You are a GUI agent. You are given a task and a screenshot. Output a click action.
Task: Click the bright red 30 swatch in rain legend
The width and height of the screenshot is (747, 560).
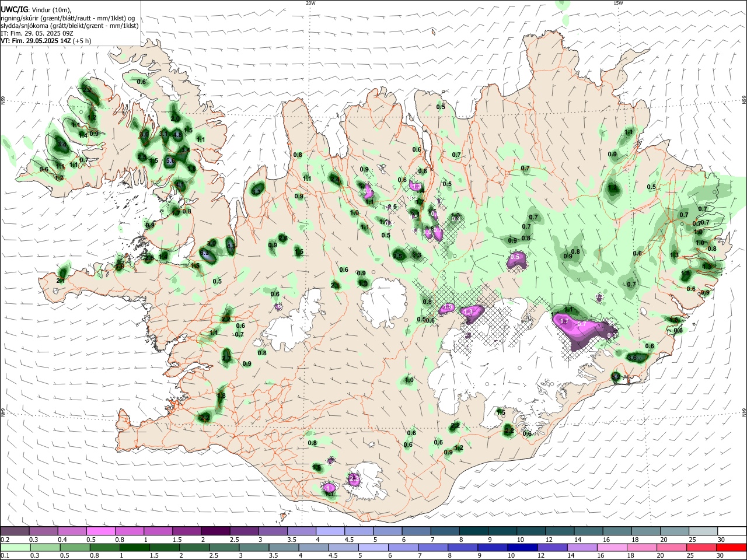[x=731, y=547]
